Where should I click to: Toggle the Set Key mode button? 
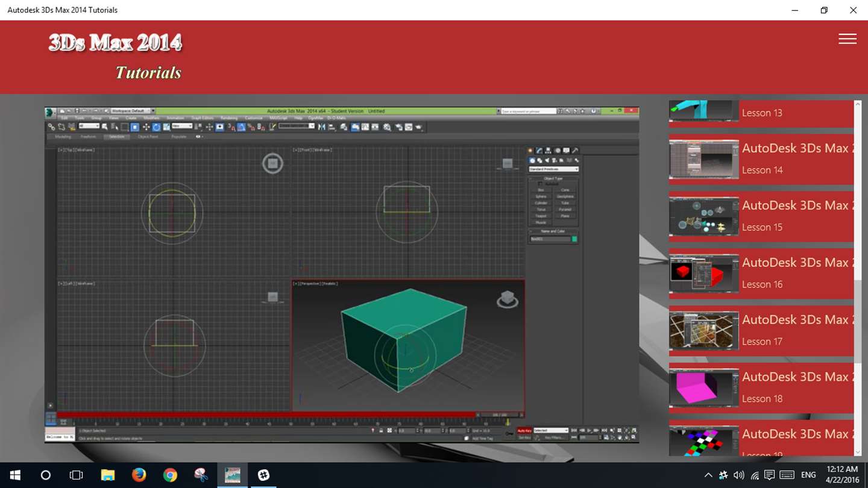(x=524, y=437)
